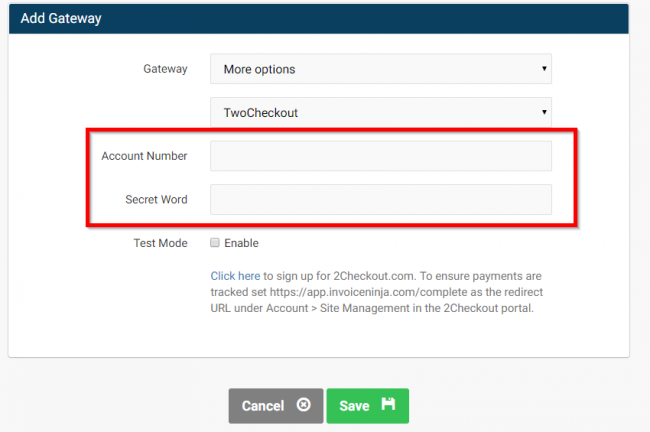The image size is (650, 432).
Task: Click the arrow on the More options dropdown
Action: click(544, 69)
